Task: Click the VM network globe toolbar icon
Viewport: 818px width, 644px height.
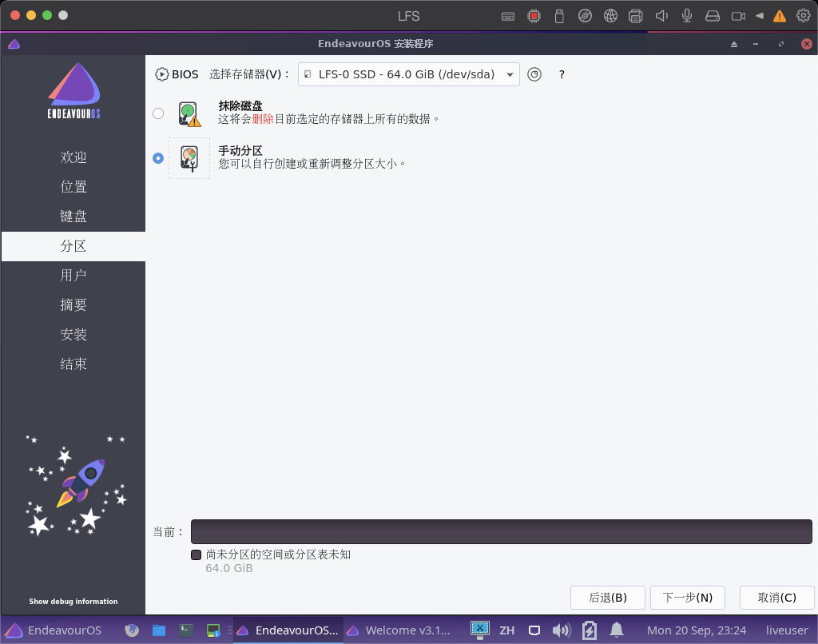Action: pos(610,16)
